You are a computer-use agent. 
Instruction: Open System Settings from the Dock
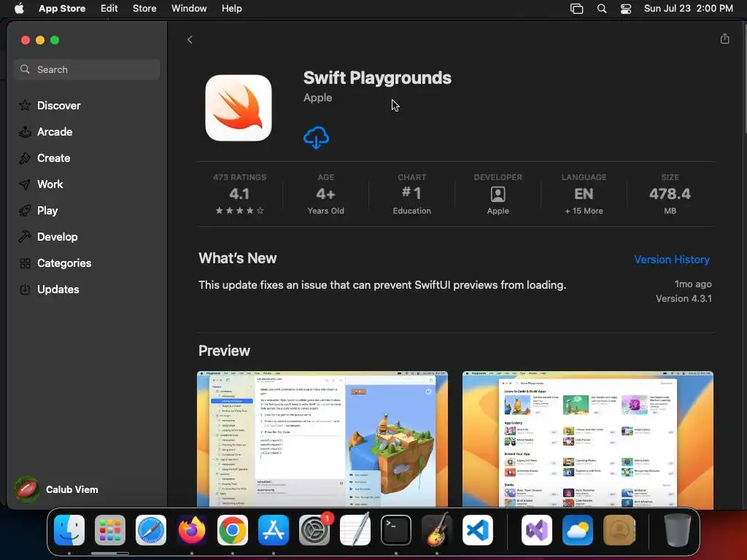pyautogui.click(x=314, y=530)
